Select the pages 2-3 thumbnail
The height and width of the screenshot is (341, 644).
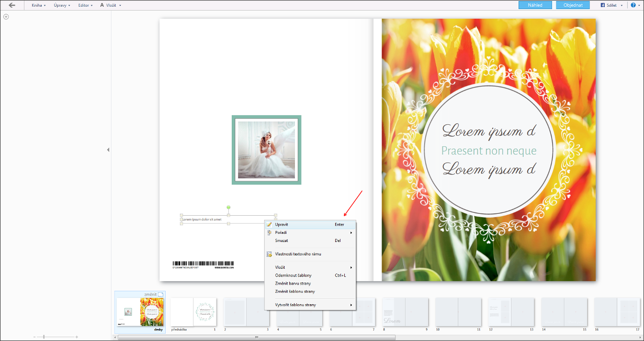click(x=247, y=312)
